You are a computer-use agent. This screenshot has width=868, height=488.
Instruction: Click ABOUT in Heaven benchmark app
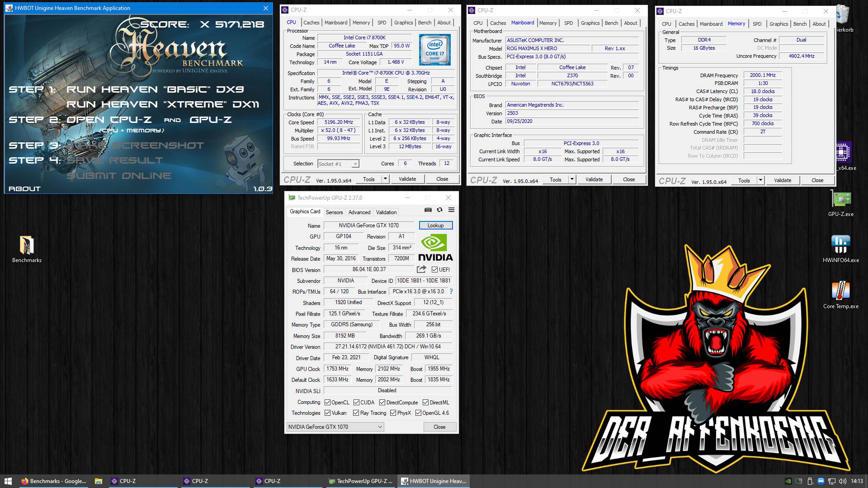click(25, 189)
